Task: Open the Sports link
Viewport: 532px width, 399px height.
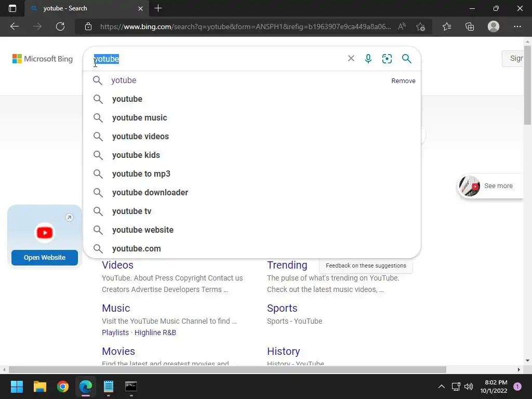Action: point(282,308)
